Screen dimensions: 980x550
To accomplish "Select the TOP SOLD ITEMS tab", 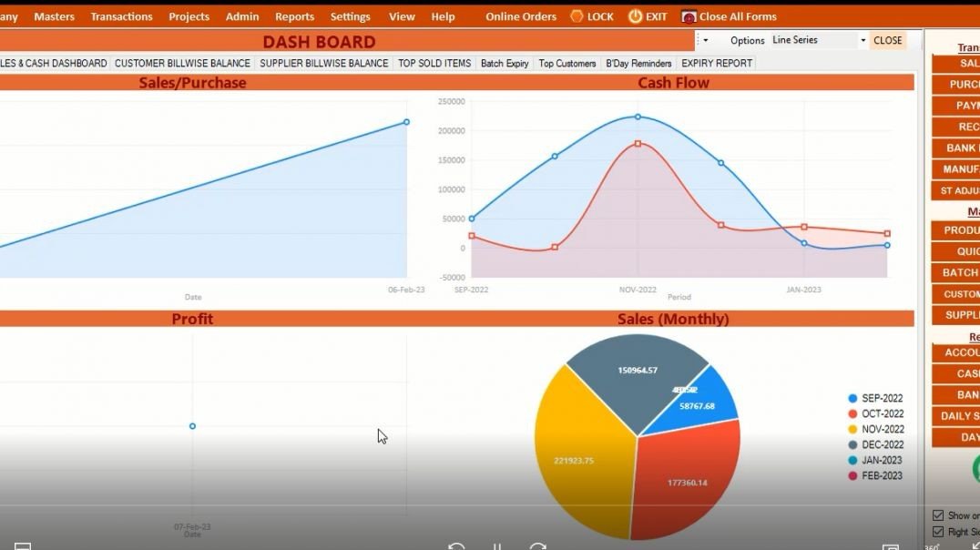I will pos(434,63).
